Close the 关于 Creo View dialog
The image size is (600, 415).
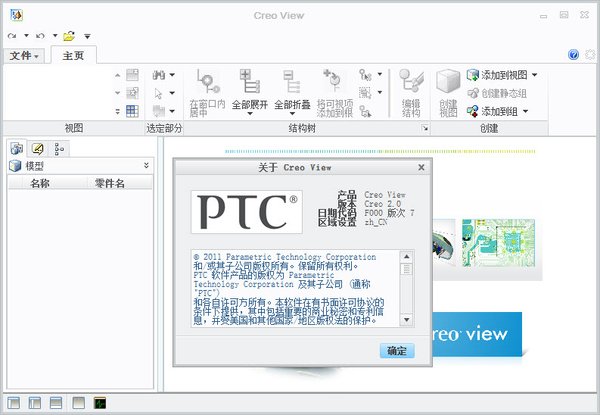[x=421, y=168]
